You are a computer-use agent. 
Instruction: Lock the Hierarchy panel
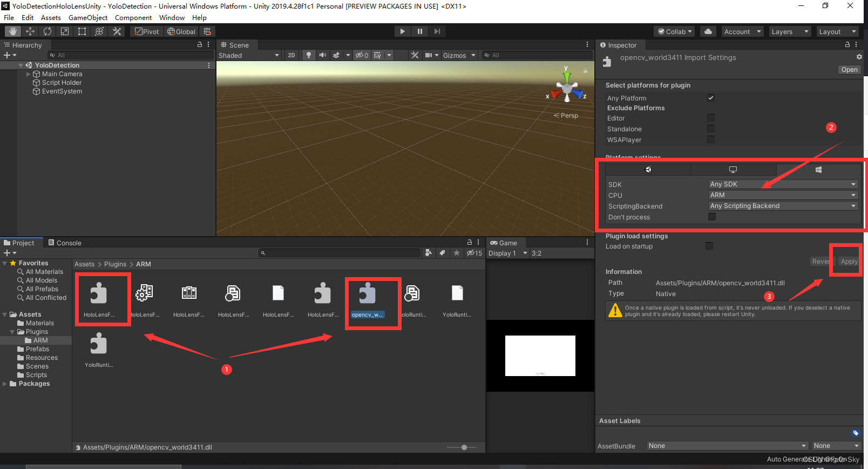click(200, 45)
